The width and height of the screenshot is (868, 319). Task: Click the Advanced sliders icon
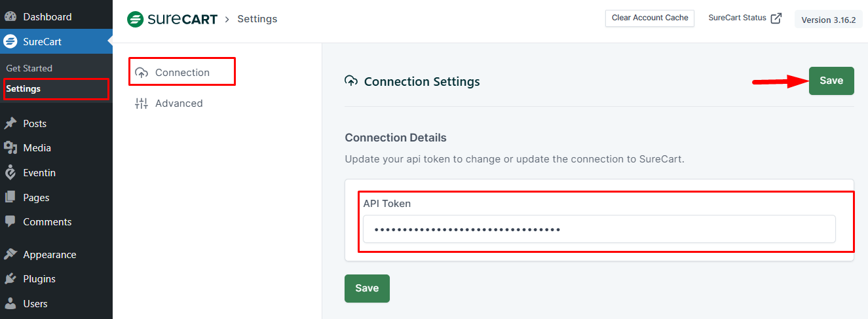click(142, 103)
